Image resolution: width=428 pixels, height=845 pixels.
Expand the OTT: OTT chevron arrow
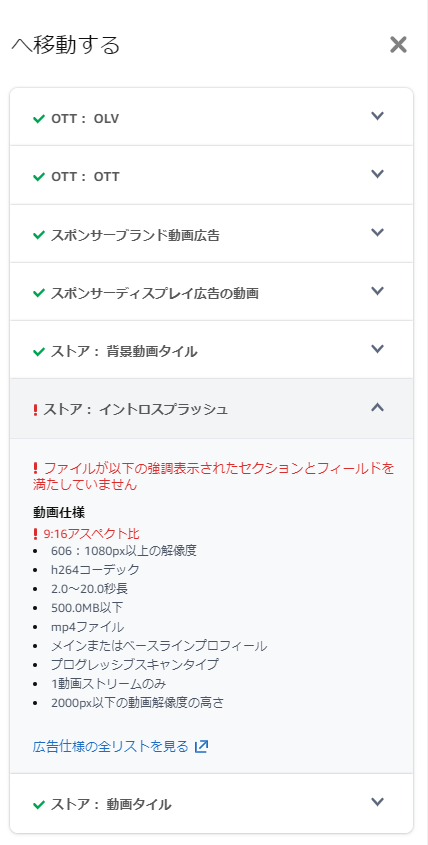[x=377, y=174]
